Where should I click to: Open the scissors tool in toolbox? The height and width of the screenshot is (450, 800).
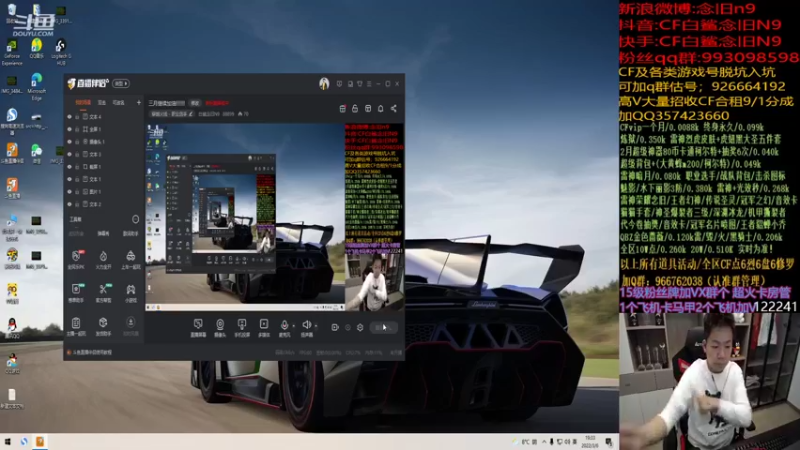[104, 293]
